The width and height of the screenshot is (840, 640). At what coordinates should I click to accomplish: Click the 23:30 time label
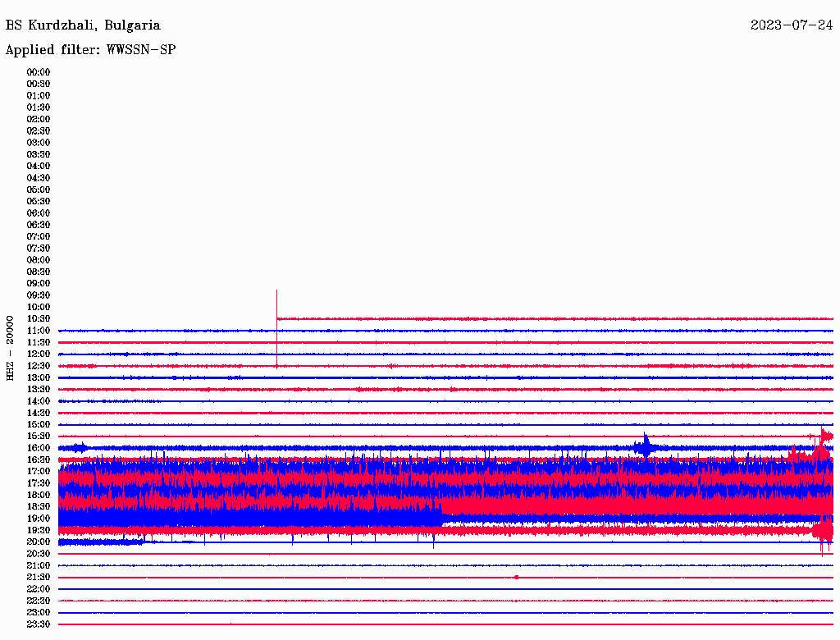click(x=39, y=624)
